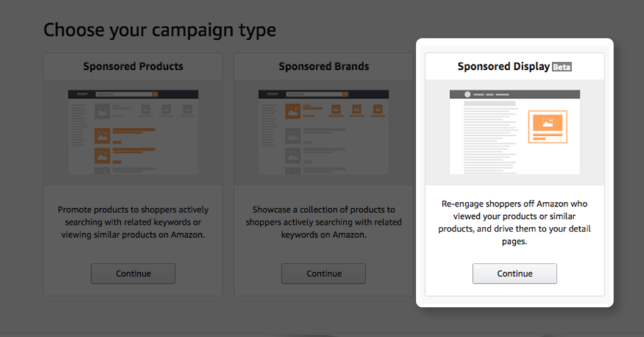Viewport: 644px width, 337px height.
Task: Click the orange search button in Sponsored Products preview
Action: pyautogui.click(x=155, y=94)
